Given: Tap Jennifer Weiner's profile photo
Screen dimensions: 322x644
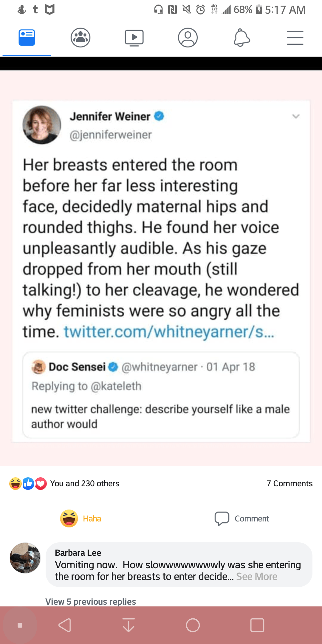Looking at the screenshot, I should point(42,125).
